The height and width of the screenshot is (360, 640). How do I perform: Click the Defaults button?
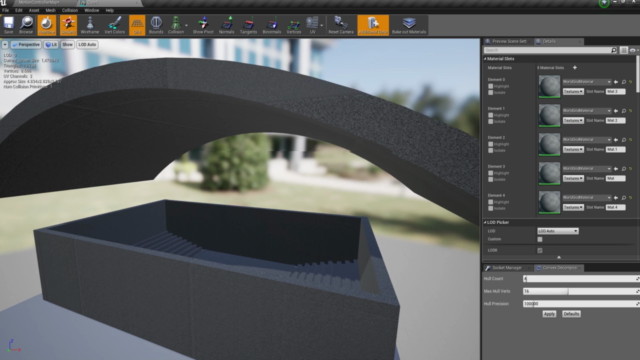(571, 314)
